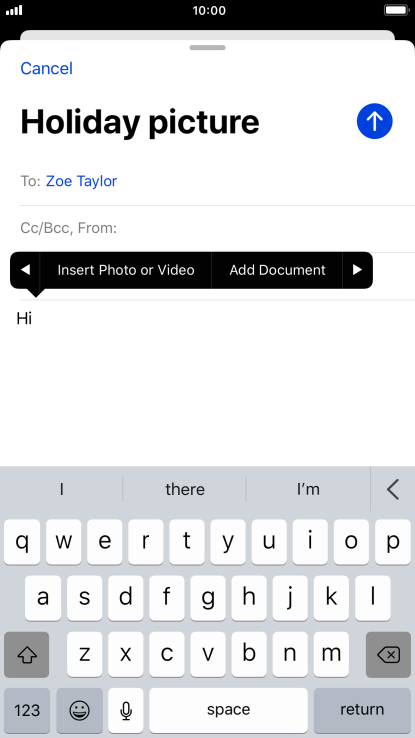Select recipient Zoe Taylor
The width and height of the screenshot is (415, 738).
pyautogui.click(x=81, y=181)
